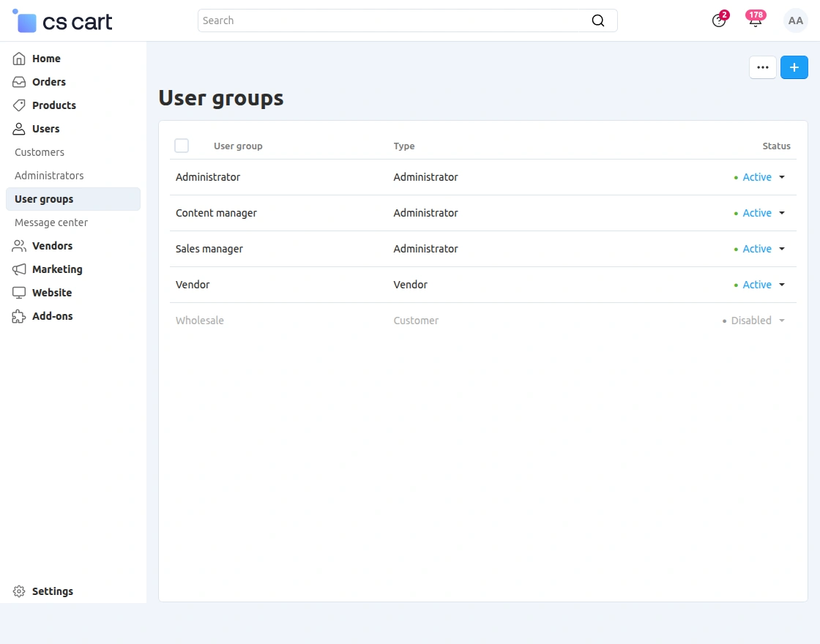Click the help icon with badge 2

718,22
